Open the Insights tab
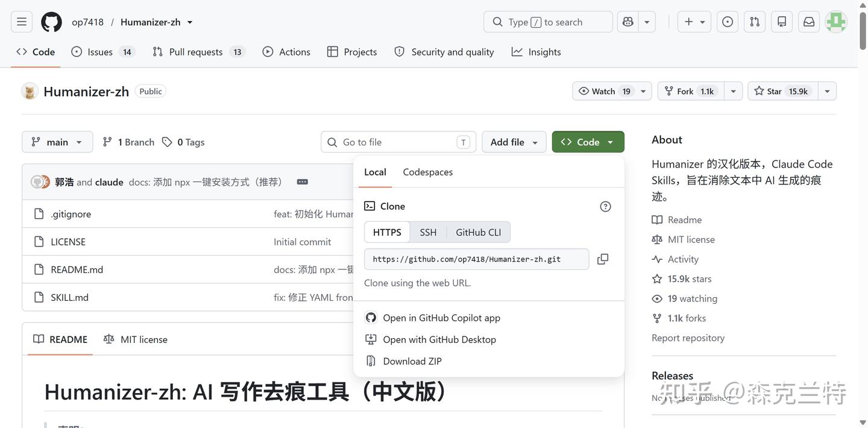This screenshot has width=868, height=428. click(x=536, y=52)
